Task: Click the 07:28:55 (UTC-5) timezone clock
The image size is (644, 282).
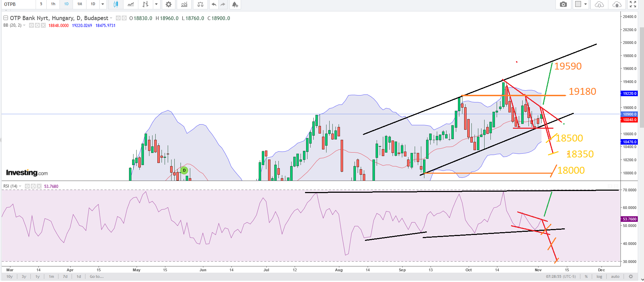Action: pyautogui.click(x=561, y=276)
